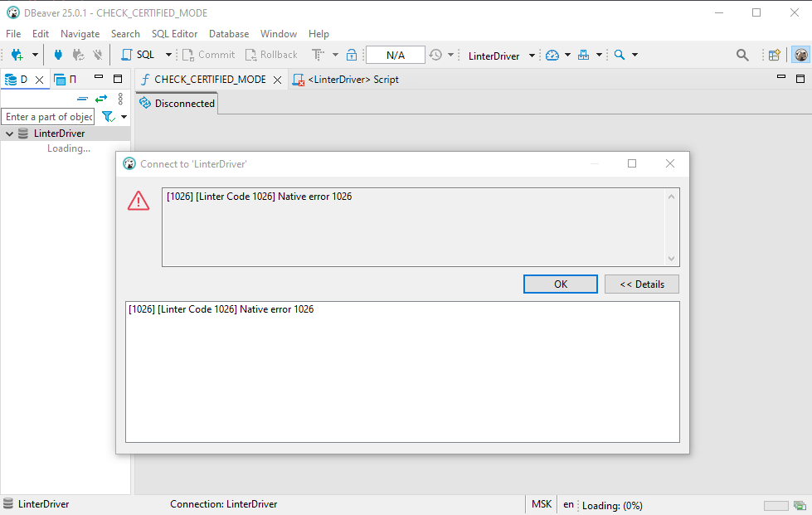Toggle Link with Editor arrows icon

(101, 99)
